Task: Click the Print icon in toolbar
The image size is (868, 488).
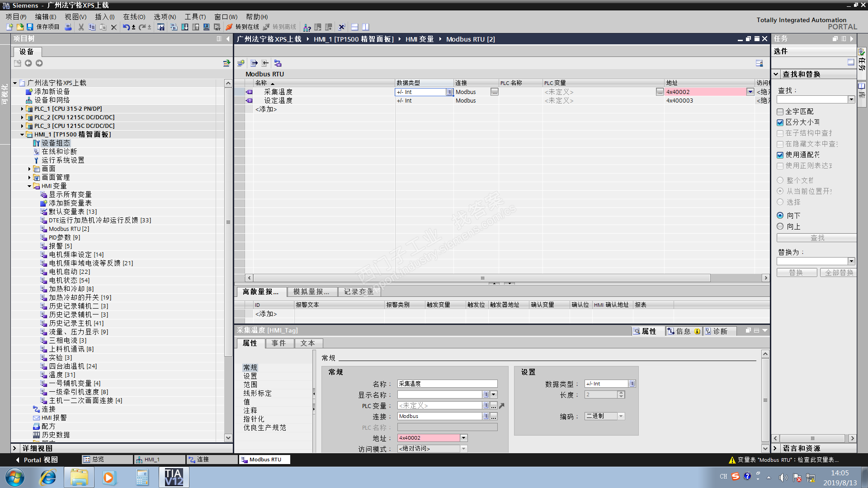Action: point(68,27)
